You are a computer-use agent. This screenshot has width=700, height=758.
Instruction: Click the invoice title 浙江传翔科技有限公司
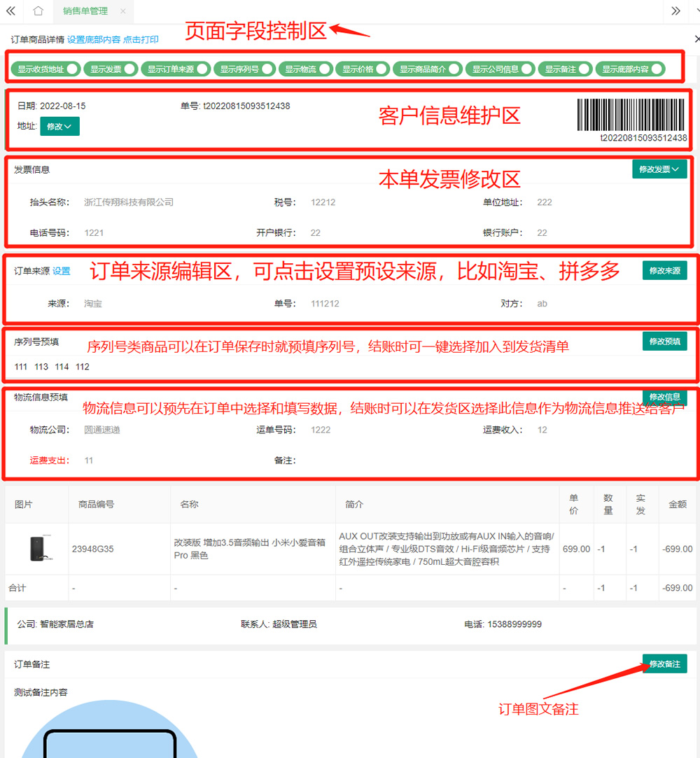(x=129, y=202)
